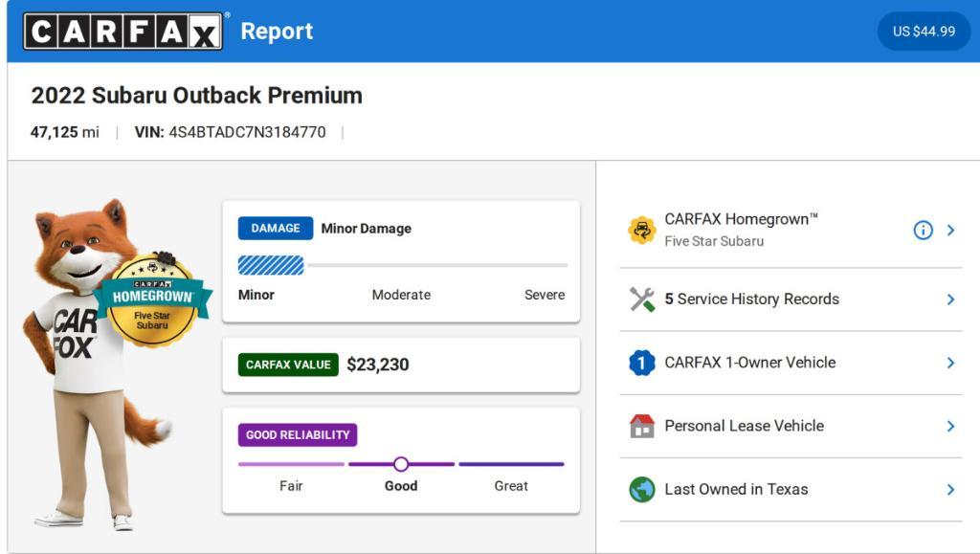
Task: Click the $23,230 value amount
Action: click(377, 365)
